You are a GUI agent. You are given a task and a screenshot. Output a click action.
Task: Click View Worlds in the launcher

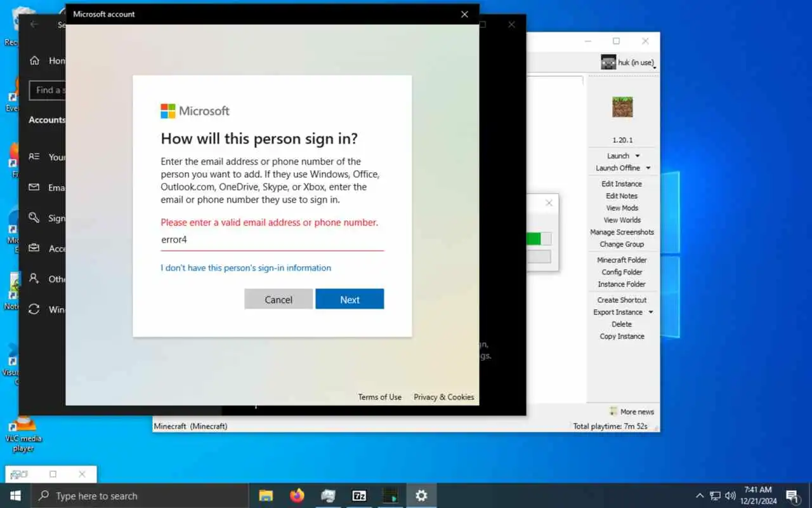622,220
